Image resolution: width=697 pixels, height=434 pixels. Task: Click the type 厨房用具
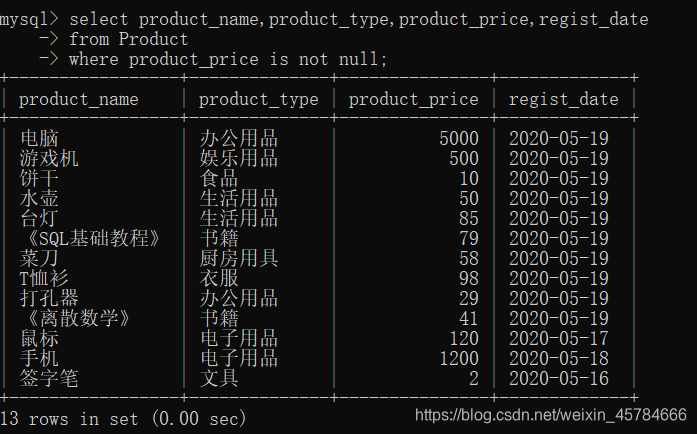239,259
